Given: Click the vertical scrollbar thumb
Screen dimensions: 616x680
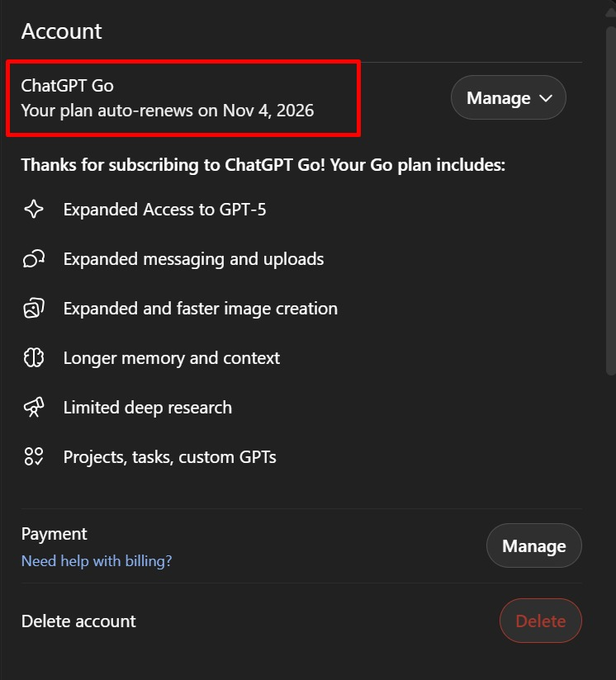Looking at the screenshot, I should [611, 200].
